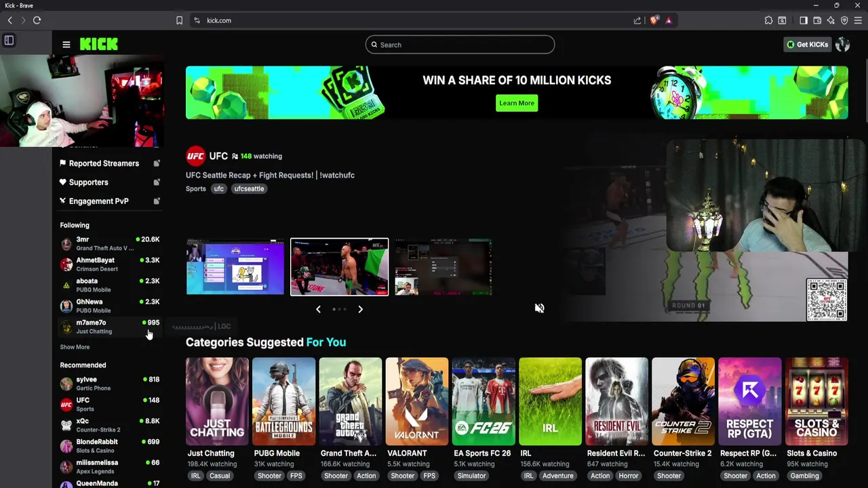The width and height of the screenshot is (868, 488).
Task: Go to Kick home via logo
Action: pos(99,44)
